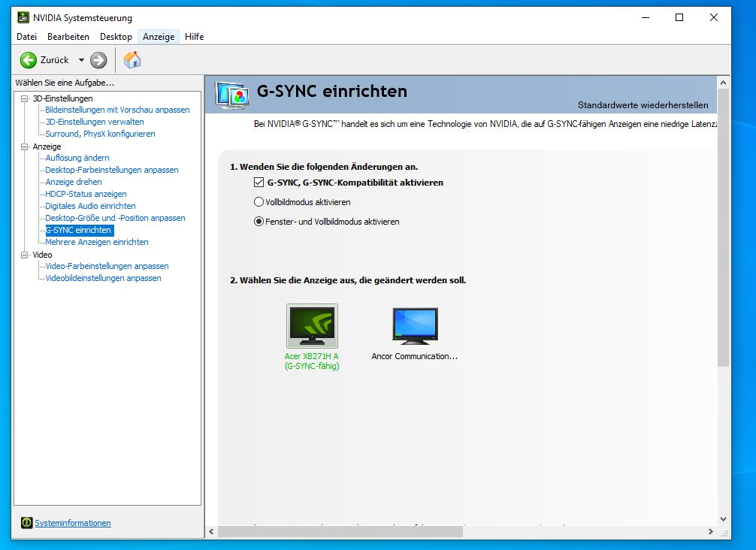Click Standardwerte wiederherstellen link

coord(643,105)
